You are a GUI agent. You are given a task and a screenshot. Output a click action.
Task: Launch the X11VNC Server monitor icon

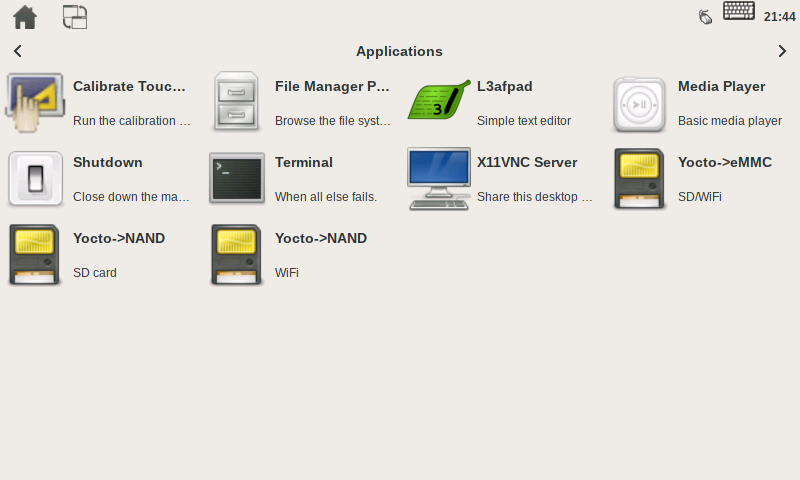pos(439,179)
